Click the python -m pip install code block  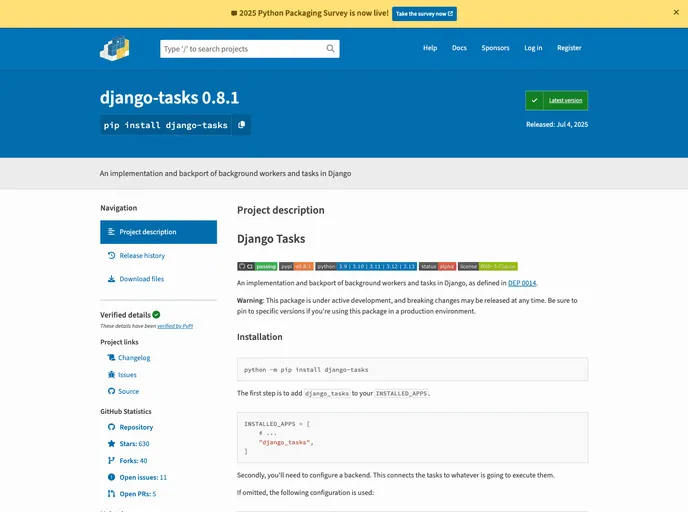[x=412, y=369]
